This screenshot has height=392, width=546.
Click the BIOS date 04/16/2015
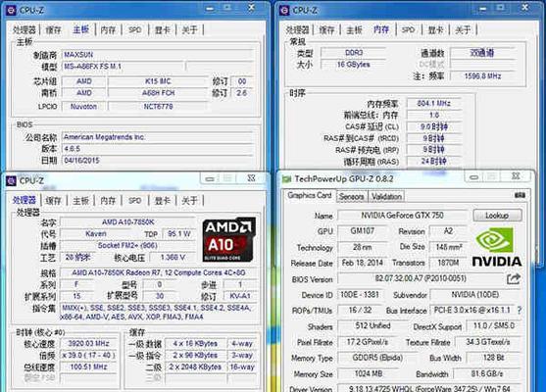(158, 161)
